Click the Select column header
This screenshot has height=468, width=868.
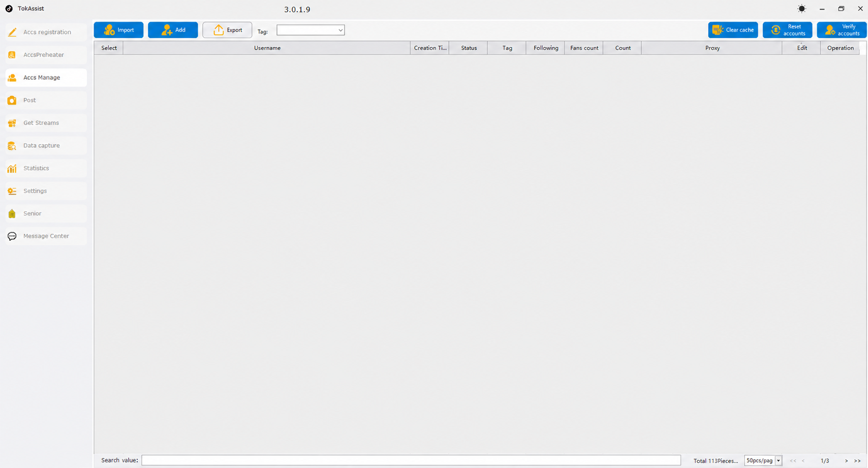point(109,48)
